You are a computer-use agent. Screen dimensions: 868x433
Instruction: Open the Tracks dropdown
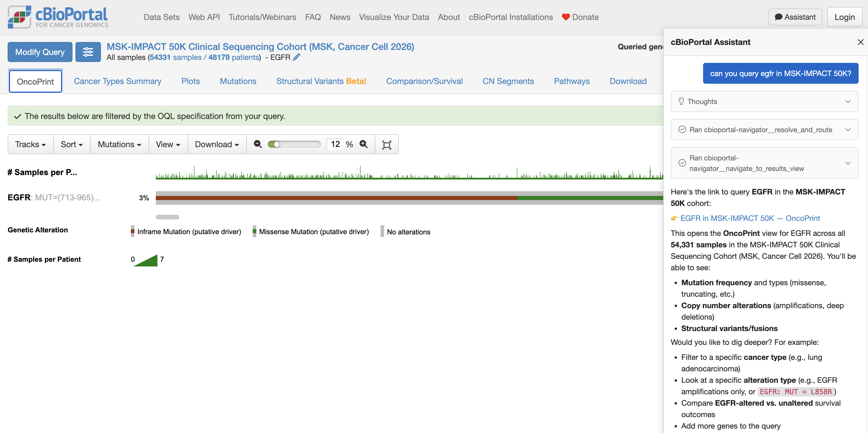[x=30, y=144]
